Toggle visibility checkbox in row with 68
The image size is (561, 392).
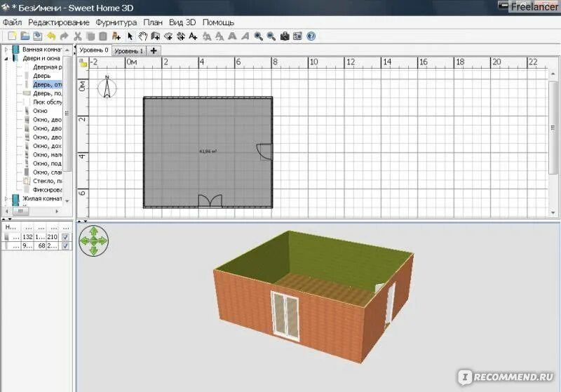[x=65, y=245]
